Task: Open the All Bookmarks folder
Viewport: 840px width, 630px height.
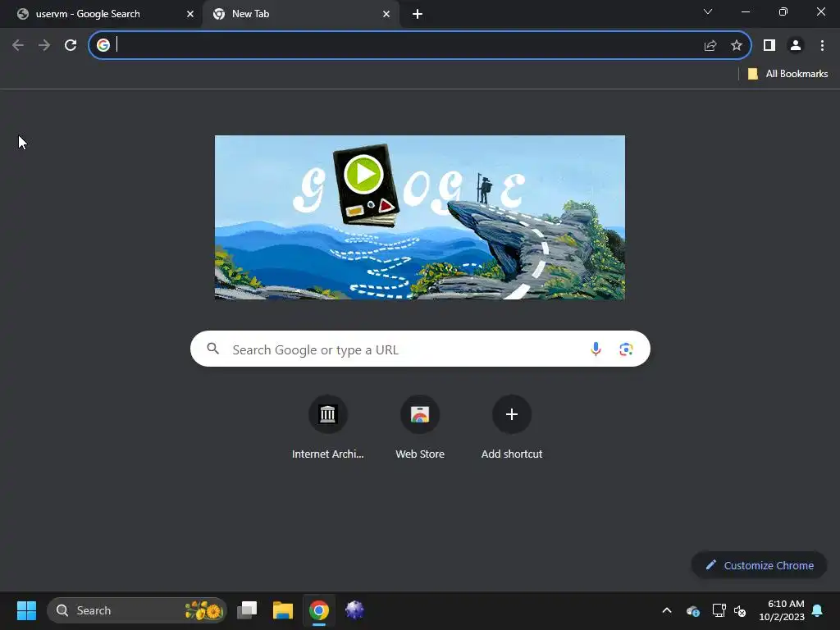Action: [787, 74]
